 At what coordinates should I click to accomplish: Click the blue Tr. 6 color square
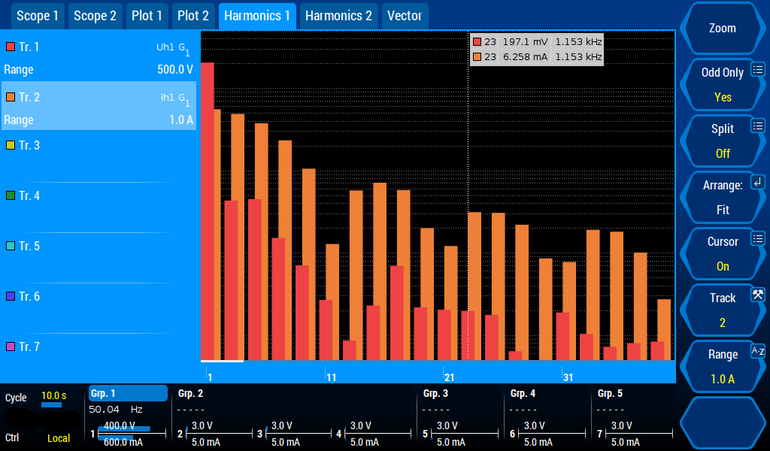10,296
